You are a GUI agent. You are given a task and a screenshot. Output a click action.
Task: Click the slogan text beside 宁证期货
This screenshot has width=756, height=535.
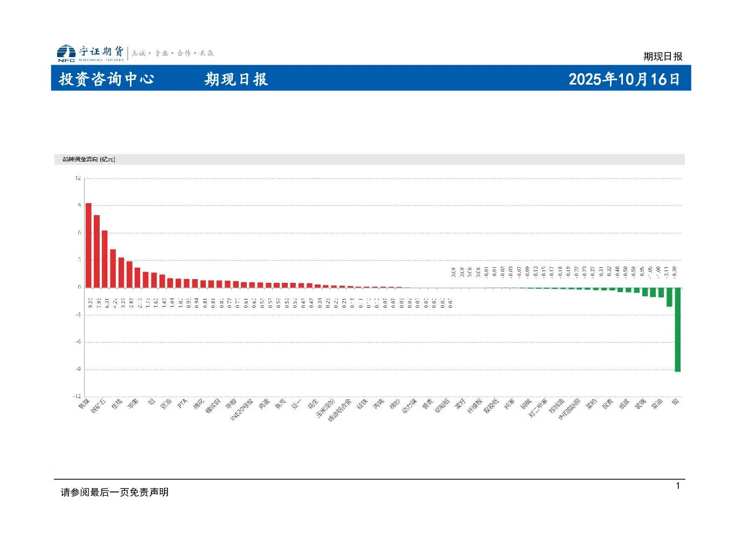click(173, 53)
